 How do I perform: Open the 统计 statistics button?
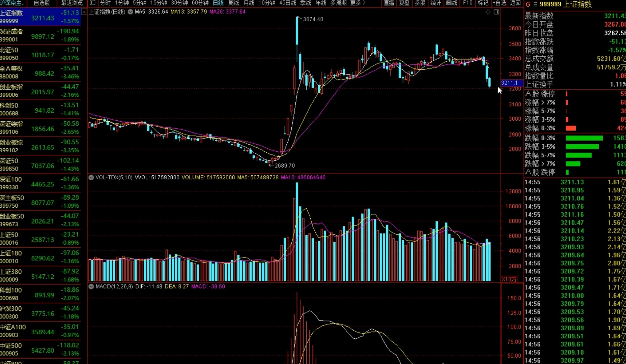(x=435, y=3)
